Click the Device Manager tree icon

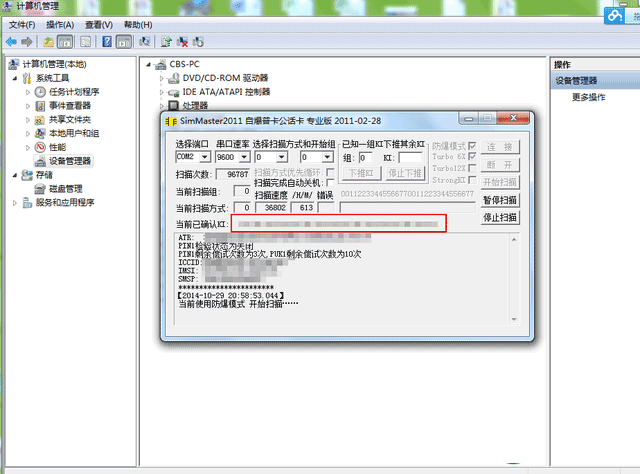[x=40, y=161]
